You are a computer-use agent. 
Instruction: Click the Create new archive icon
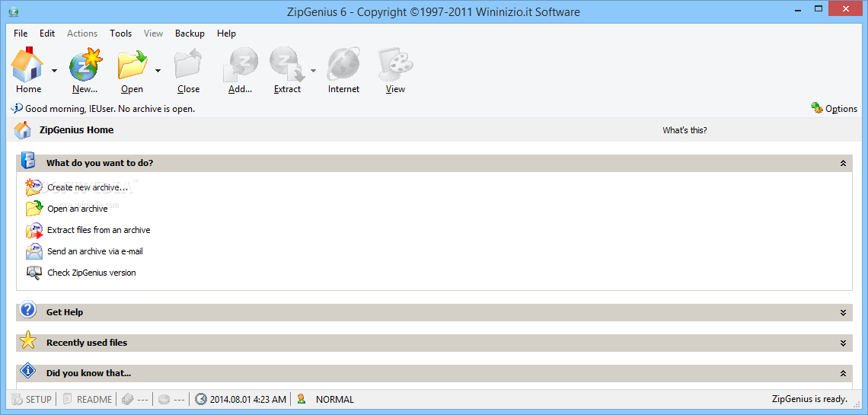click(34, 187)
